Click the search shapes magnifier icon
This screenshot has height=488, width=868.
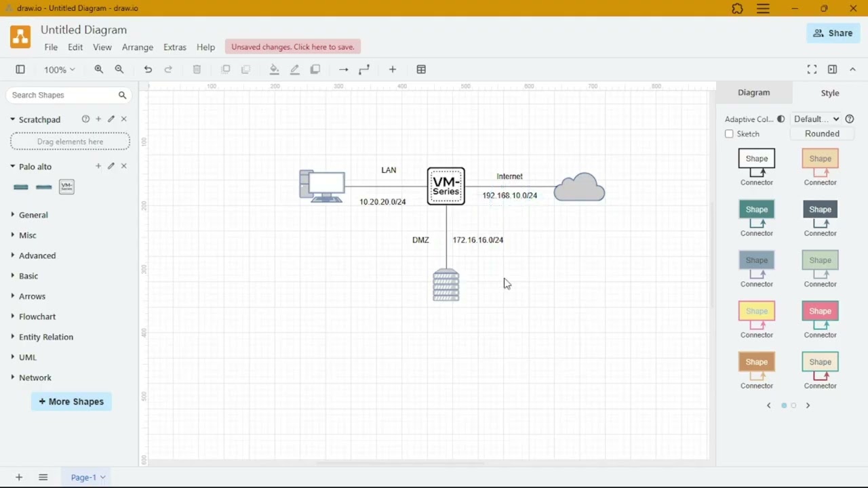[122, 95]
